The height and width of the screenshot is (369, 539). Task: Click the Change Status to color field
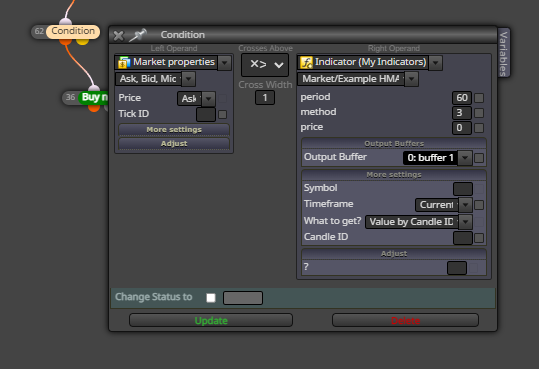click(x=243, y=298)
